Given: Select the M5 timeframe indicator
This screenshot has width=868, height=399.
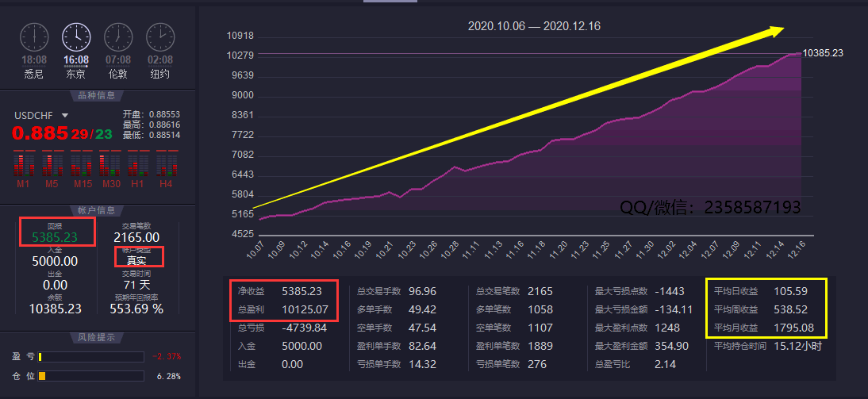Looking at the screenshot, I should tap(52, 167).
